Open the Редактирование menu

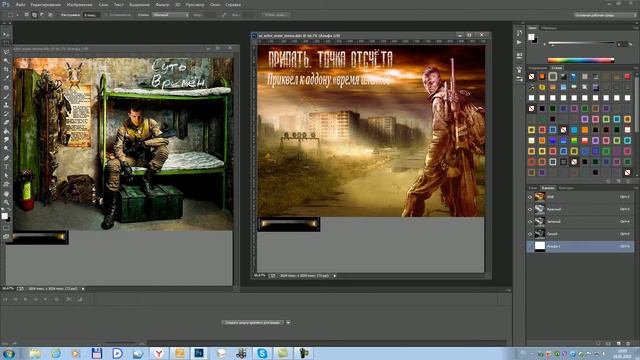[x=45, y=4]
